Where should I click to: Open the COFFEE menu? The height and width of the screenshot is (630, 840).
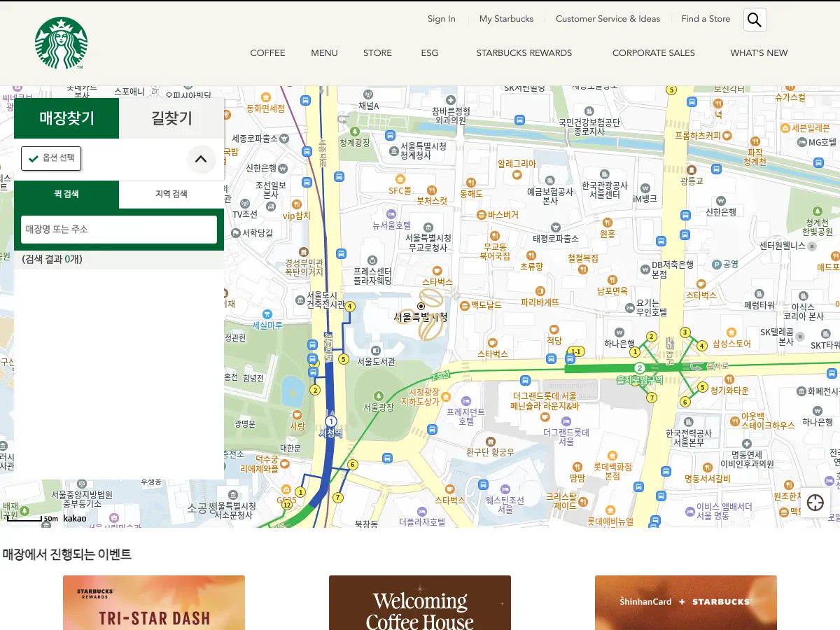[267, 53]
